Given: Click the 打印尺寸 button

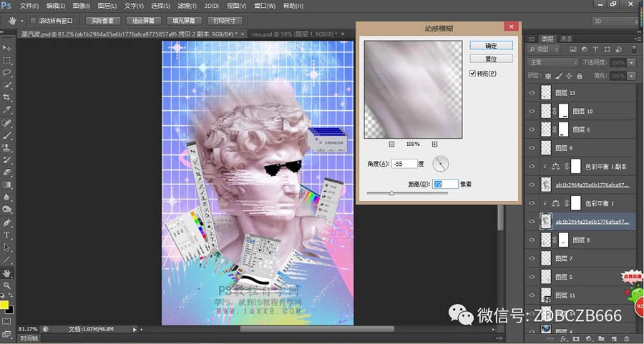Looking at the screenshot, I should (x=225, y=21).
